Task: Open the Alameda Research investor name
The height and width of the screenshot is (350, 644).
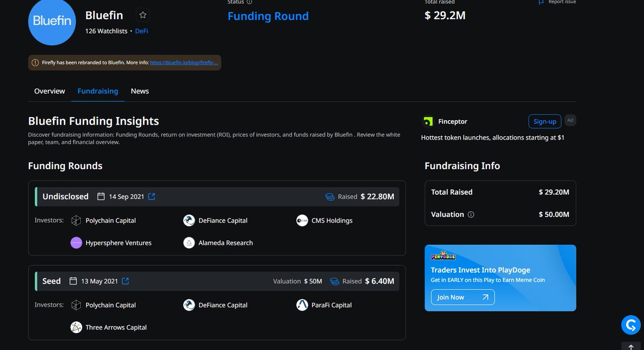Action: 225,243
